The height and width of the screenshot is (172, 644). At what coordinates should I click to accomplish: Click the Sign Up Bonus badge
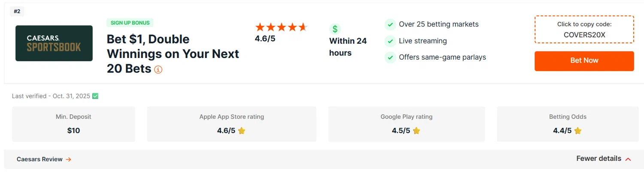[x=130, y=23]
